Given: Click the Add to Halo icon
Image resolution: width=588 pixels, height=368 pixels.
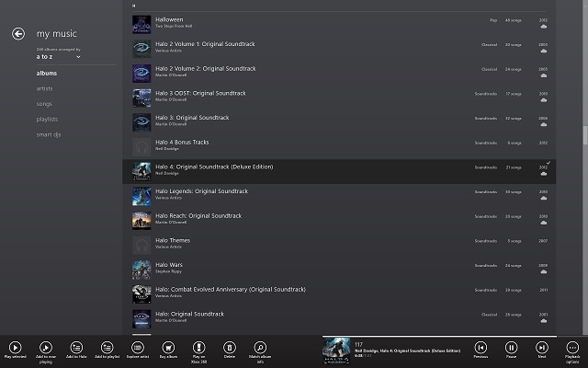Looking at the screenshot, I should tap(76, 348).
